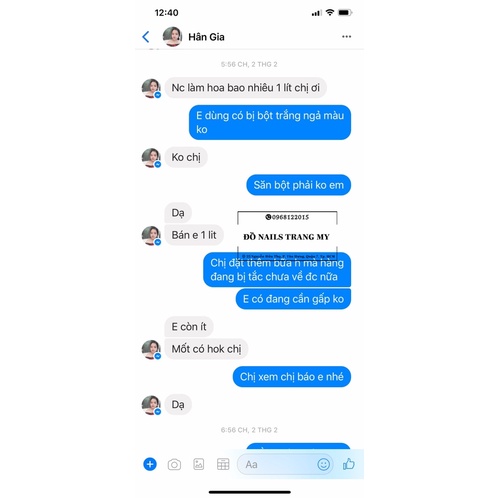Tap the ĐỒ NAILS TRANG MY watermark
498x498 pixels.
pos(287,235)
